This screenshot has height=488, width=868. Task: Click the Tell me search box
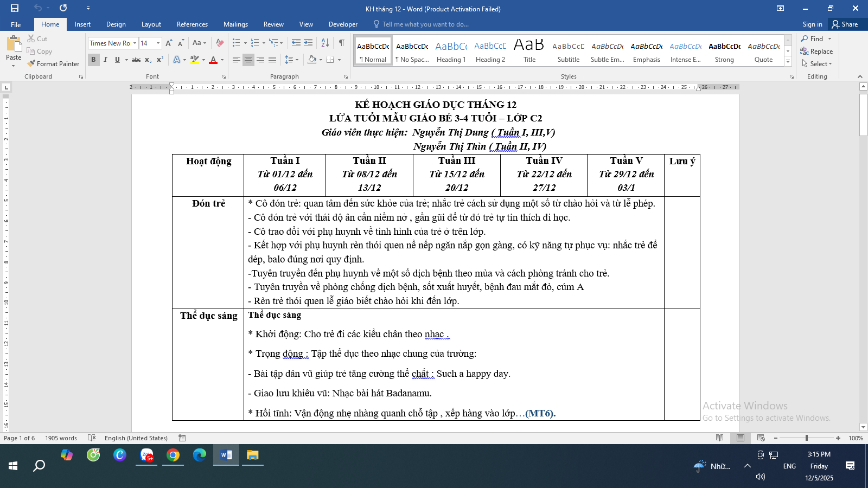click(425, 24)
